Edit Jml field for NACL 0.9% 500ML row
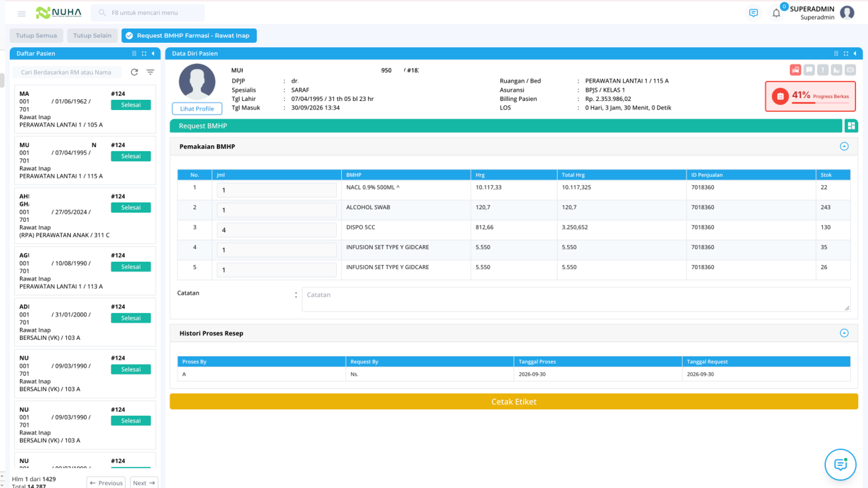868x488 pixels. pyautogui.click(x=277, y=190)
